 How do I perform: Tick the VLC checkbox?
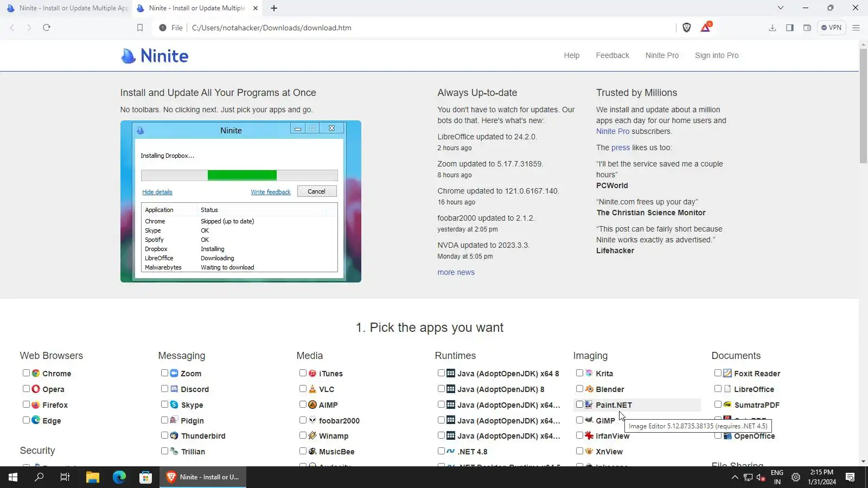(303, 389)
